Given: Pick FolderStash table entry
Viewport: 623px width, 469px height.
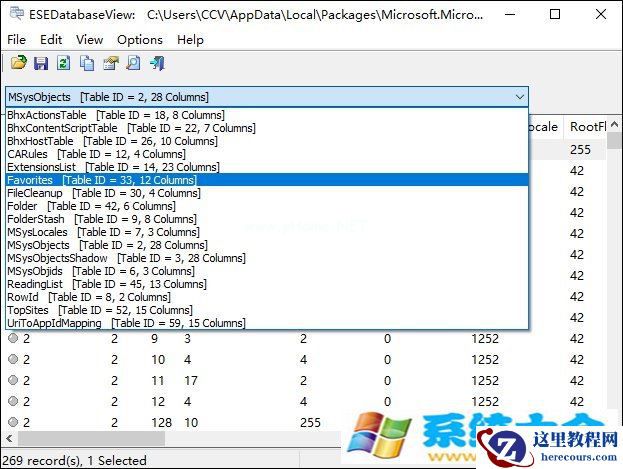Looking at the screenshot, I should 267,219.
